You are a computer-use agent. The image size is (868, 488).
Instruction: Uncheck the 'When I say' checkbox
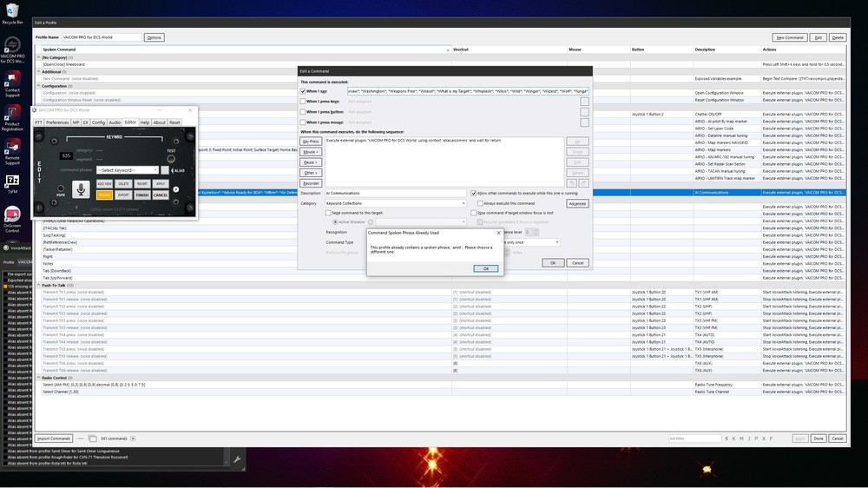click(303, 90)
